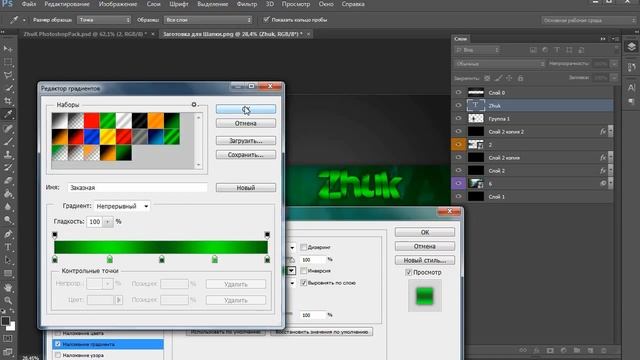
Task: Open the Гладкость value dropdown arrow
Action: point(108,222)
